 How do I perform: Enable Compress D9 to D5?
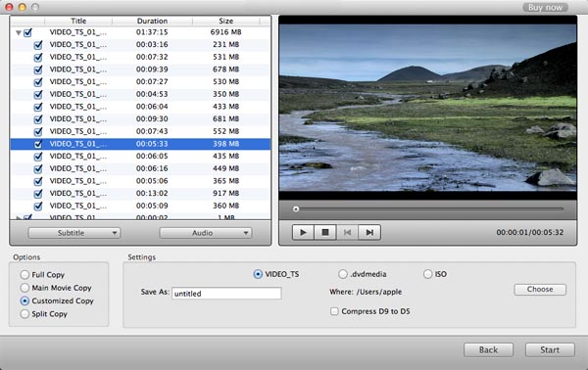tap(334, 311)
